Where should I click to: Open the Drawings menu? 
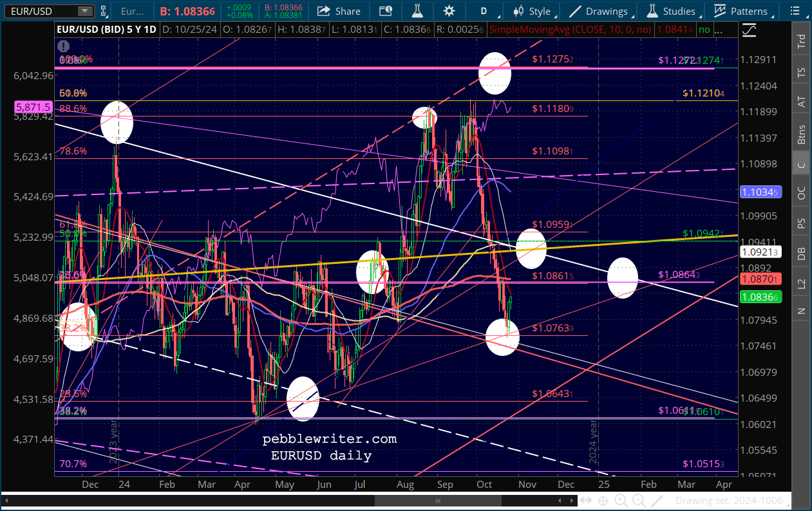point(599,11)
